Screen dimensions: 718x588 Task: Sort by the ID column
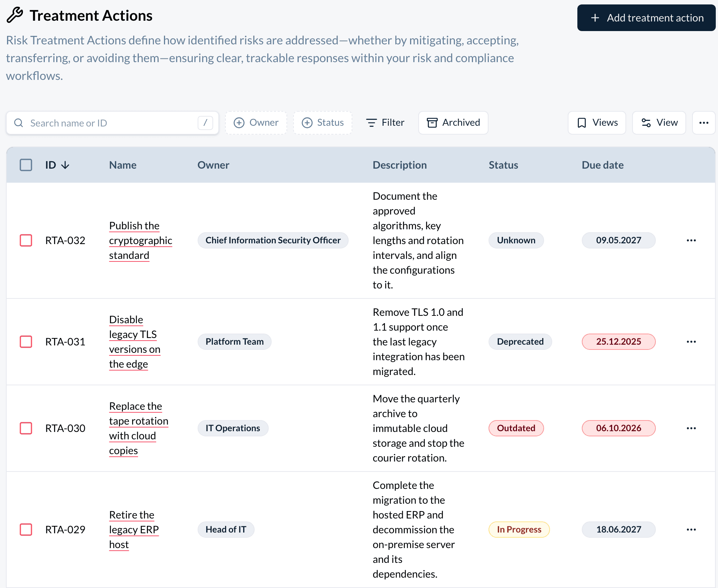coord(57,165)
